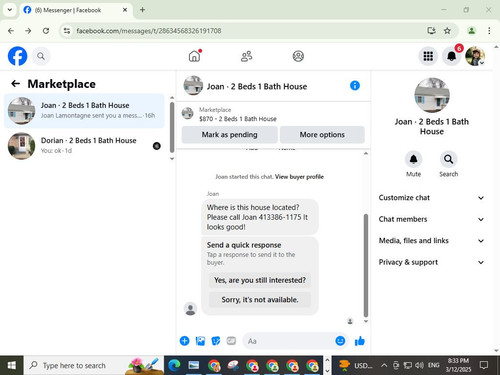Open Chrome profile avatar icon
This screenshot has width=500, height=375.
471,31
